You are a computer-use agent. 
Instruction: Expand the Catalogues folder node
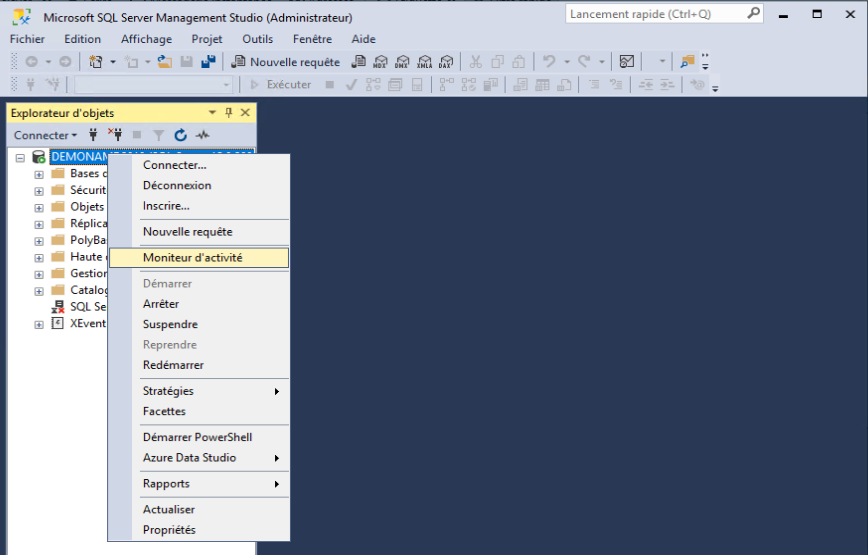39,291
